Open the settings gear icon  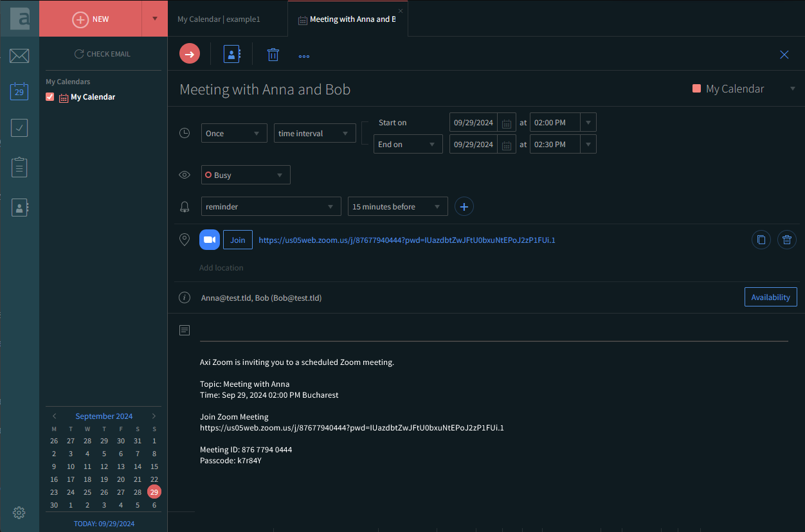coord(19,512)
